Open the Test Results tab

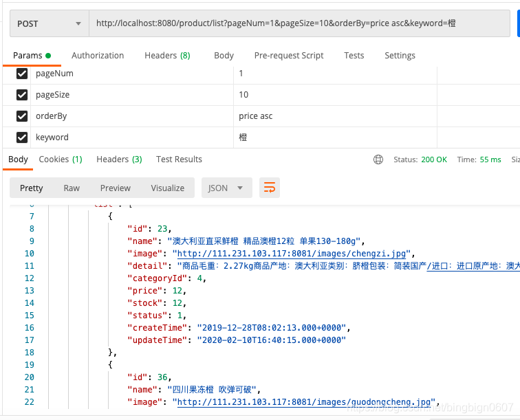pyautogui.click(x=179, y=159)
